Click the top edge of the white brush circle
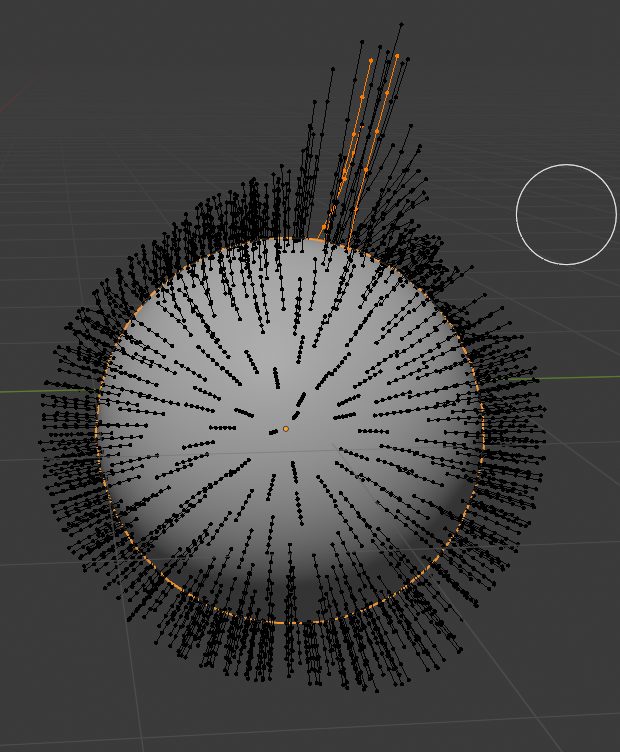Screen dimensions: 620x752 coord(566,165)
